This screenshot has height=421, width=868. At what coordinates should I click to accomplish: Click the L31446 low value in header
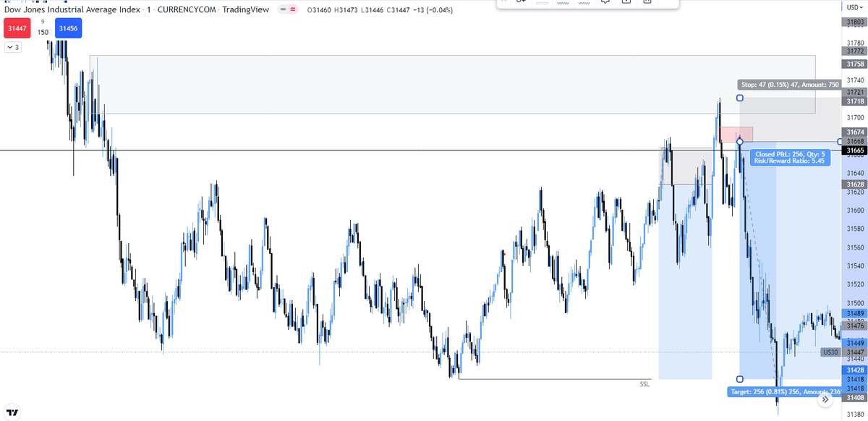pyautogui.click(x=373, y=9)
